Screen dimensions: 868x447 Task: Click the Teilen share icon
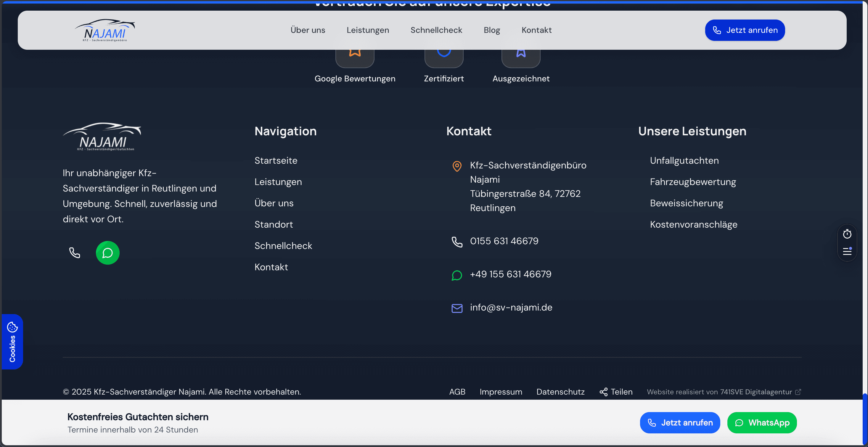coord(604,392)
